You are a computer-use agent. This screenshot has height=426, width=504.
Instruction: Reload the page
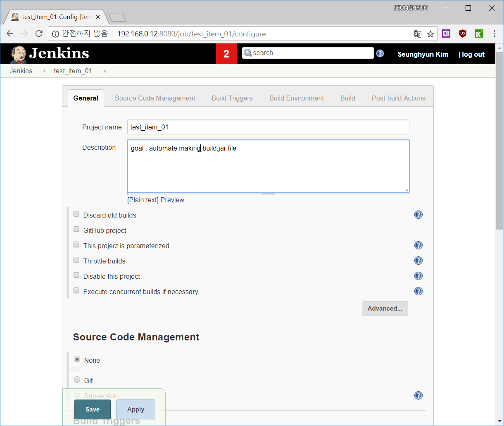[39, 34]
